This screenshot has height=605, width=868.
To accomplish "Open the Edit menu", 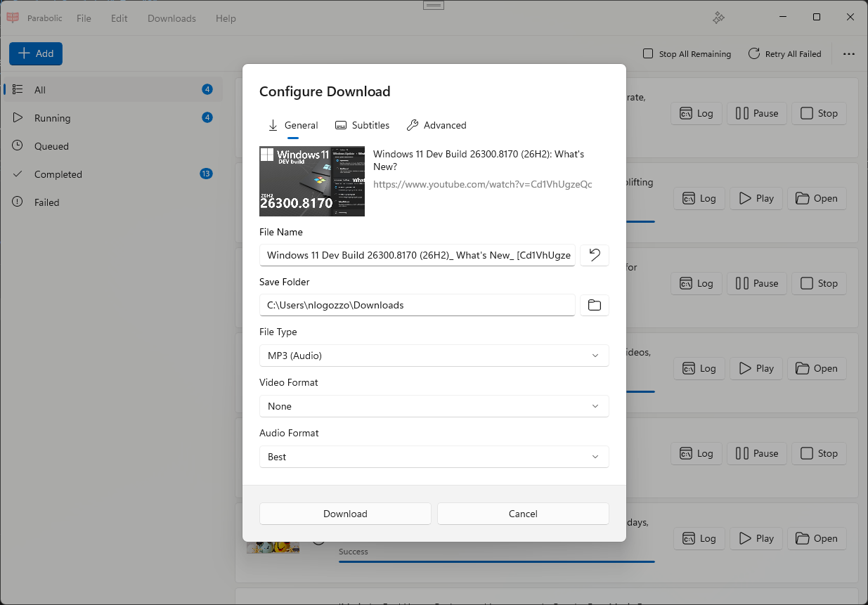I will tap(119, 18).
